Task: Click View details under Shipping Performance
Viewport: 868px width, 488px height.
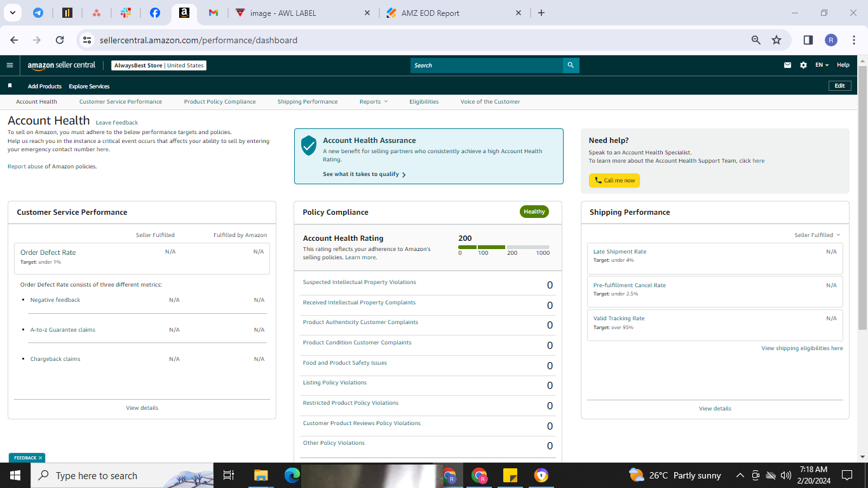Action: pos(715,409)
